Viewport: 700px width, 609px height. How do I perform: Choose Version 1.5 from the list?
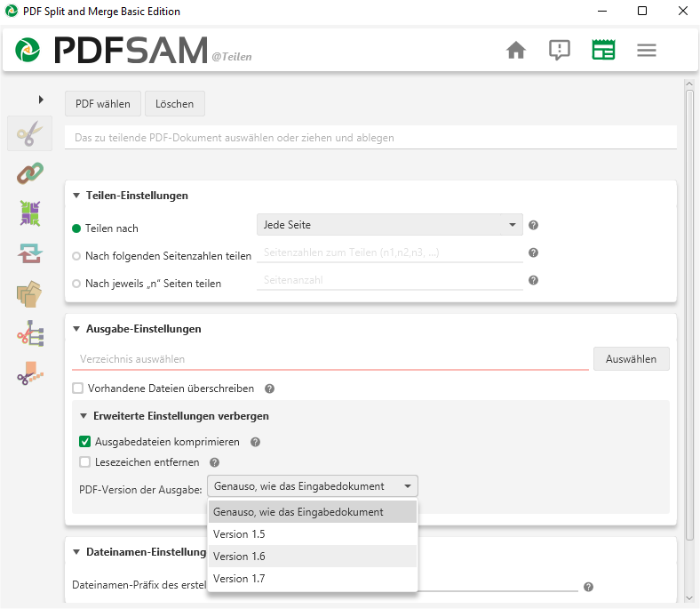(313, 534)
